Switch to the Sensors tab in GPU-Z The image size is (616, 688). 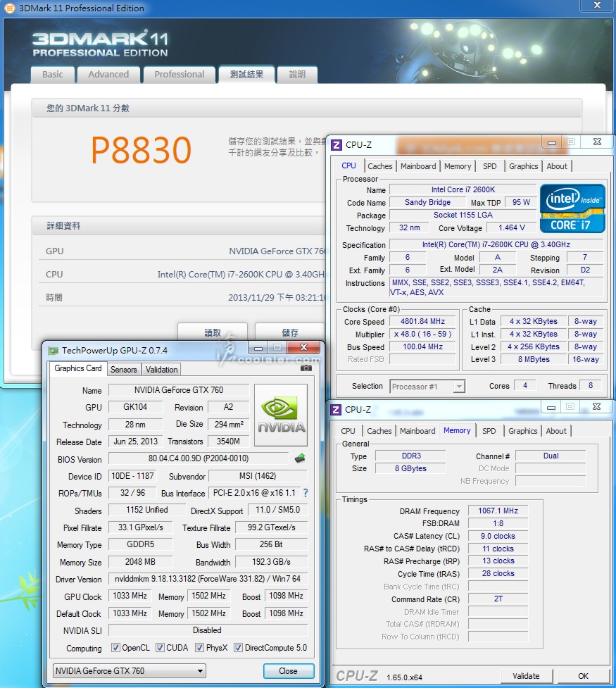124,370
